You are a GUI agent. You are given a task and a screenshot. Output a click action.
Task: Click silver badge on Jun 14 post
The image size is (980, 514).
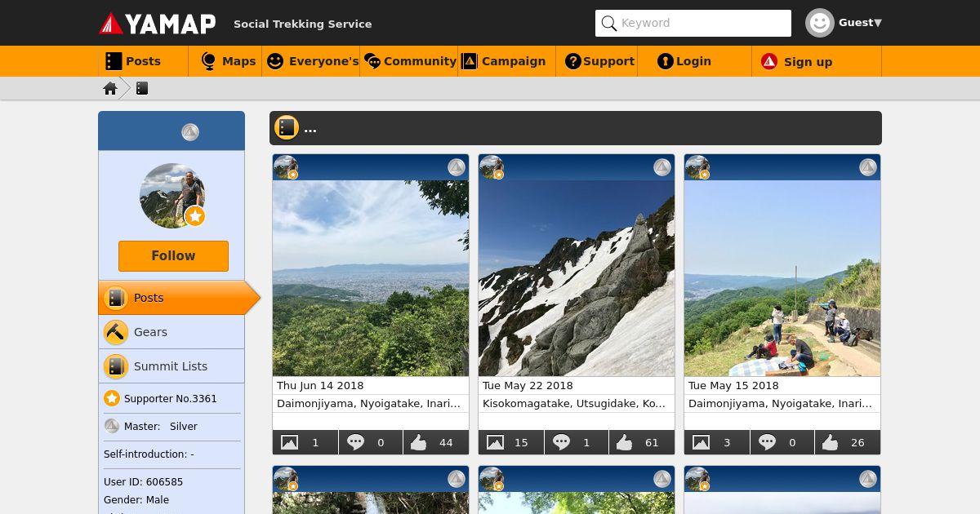coord(457,167)
